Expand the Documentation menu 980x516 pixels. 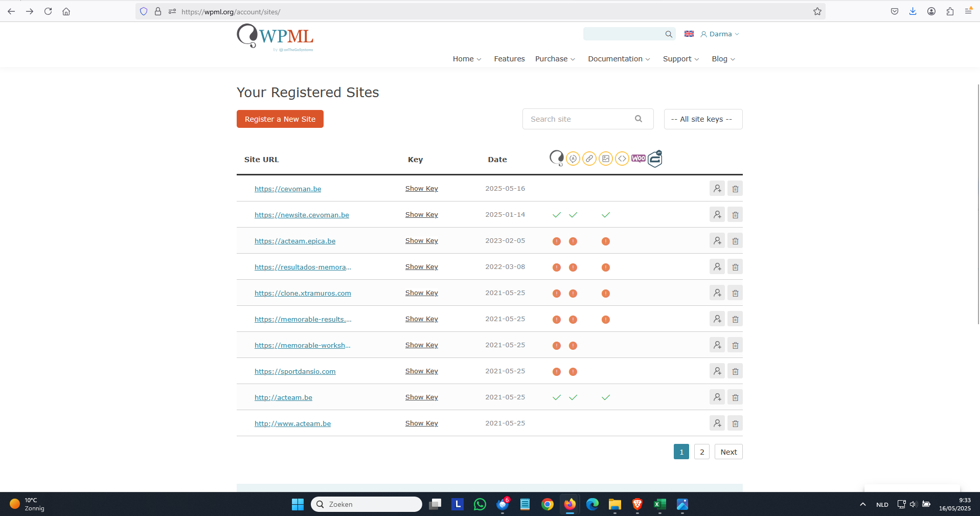coord(619,59)
